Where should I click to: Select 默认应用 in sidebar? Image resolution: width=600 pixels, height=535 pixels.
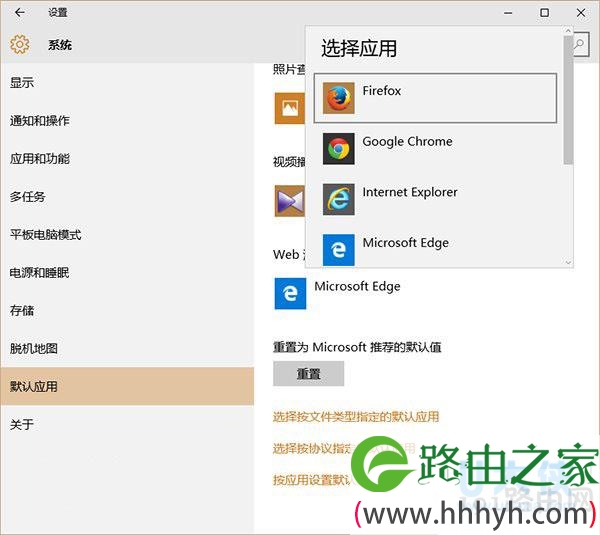click(127, 386)
